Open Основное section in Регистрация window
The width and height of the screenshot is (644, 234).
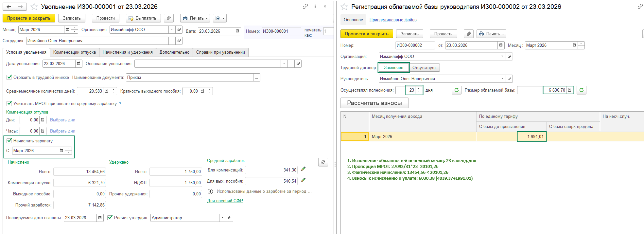tap(353, 20)
